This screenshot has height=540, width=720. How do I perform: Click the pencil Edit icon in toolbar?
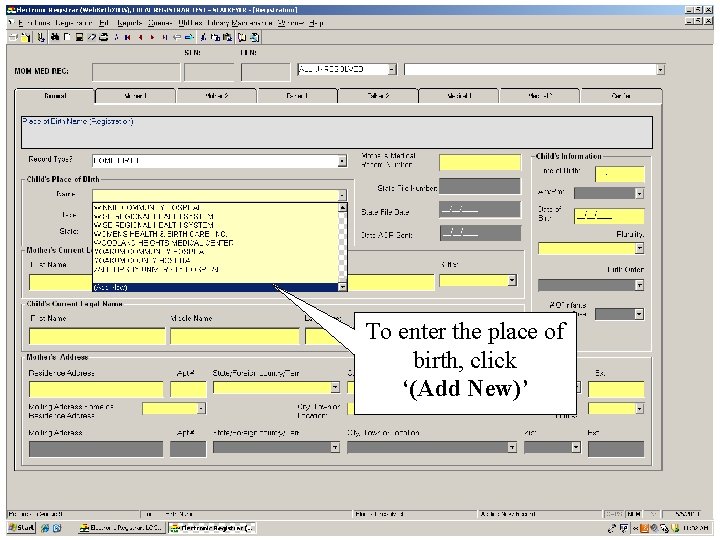[92, 37]
